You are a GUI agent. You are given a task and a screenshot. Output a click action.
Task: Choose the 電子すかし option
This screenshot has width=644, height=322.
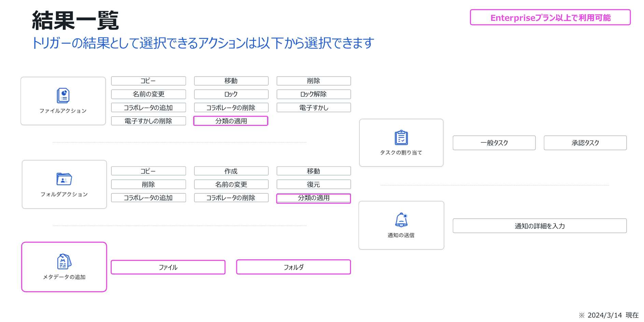pyautogui.click(x=313, y=108)
